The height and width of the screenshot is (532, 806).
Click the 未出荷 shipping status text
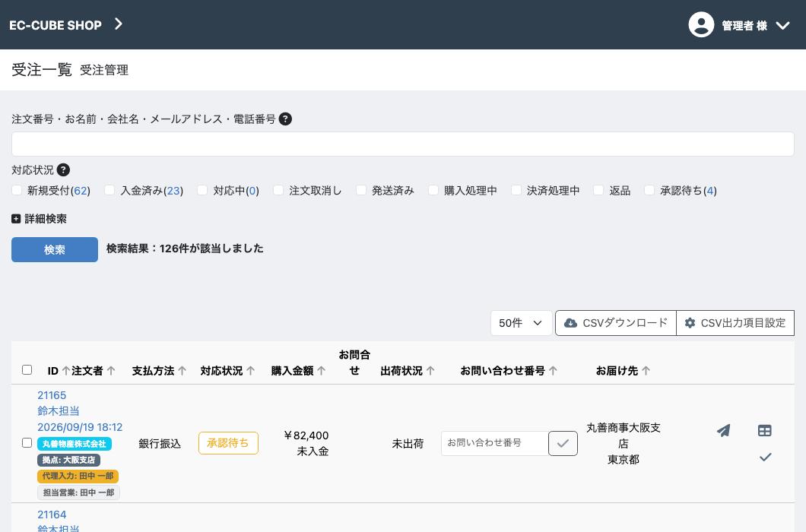pyautogui.click(x=408, y=444)
